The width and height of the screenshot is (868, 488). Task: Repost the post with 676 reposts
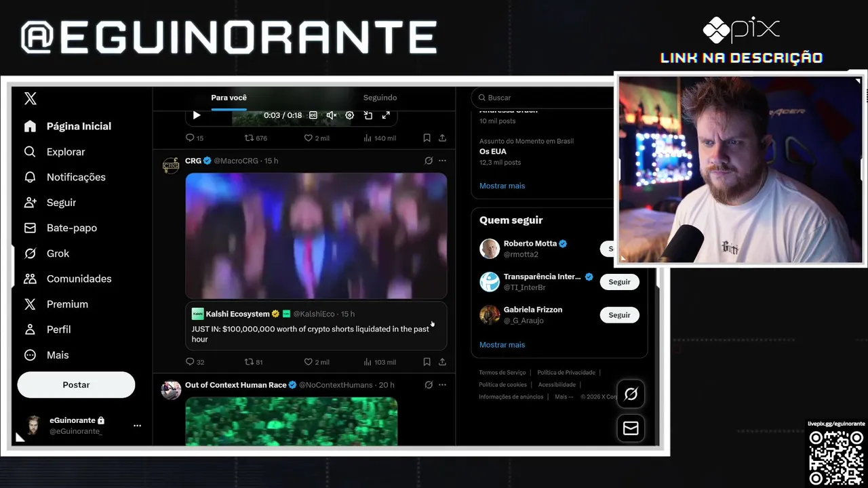pyautogui.click(x=256, y=138)
